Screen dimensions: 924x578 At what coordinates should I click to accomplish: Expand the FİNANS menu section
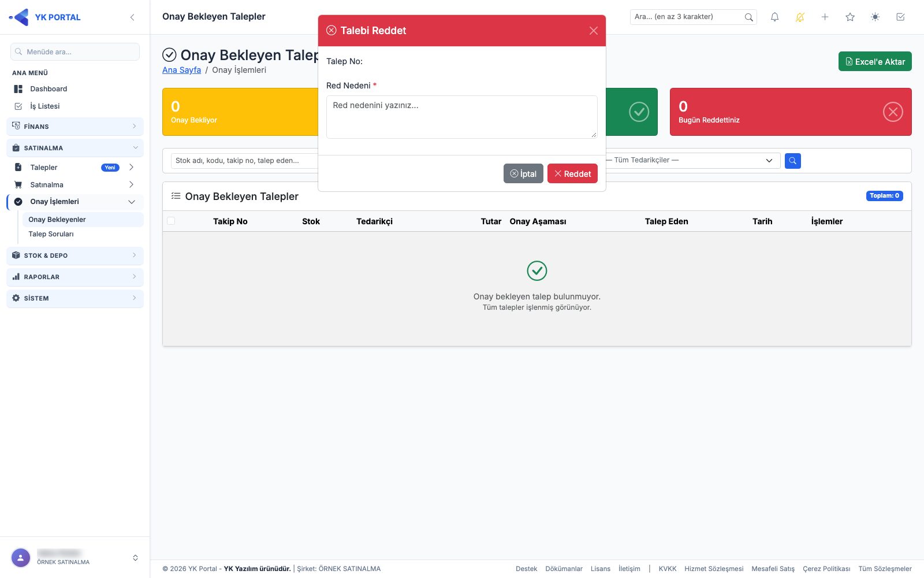(x=75, y=127)
